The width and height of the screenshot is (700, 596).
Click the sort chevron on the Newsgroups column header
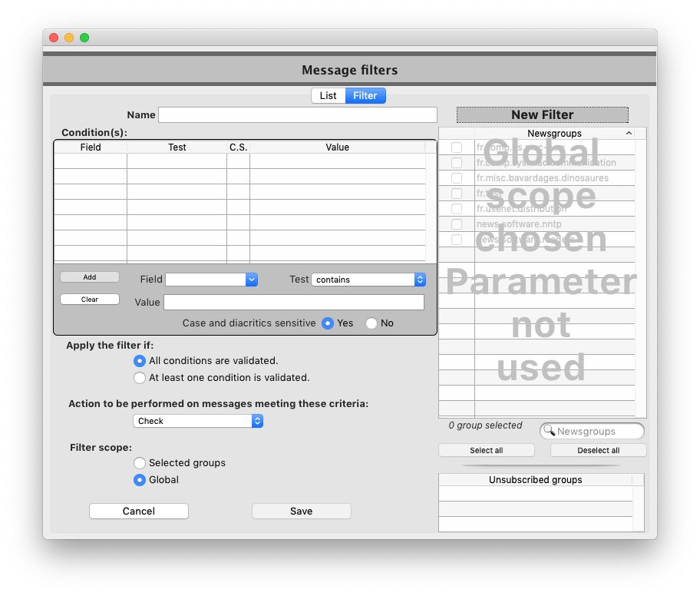click(x=629, y=133)
